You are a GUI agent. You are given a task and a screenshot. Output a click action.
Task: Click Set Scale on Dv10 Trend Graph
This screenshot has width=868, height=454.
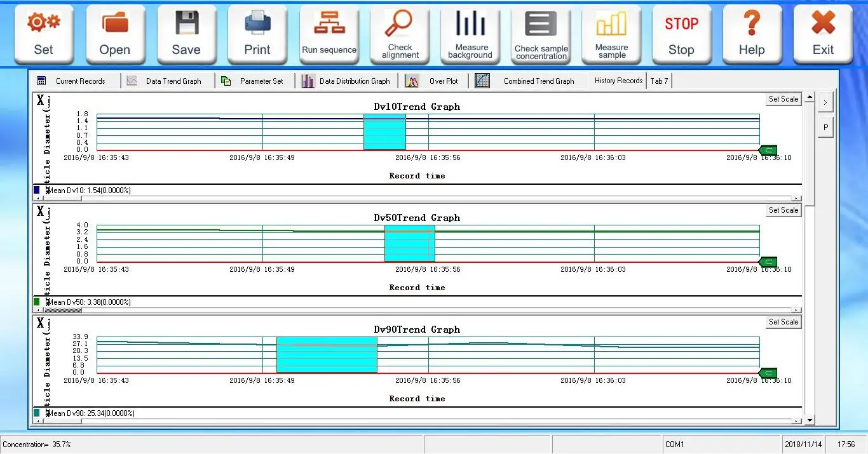783,99
